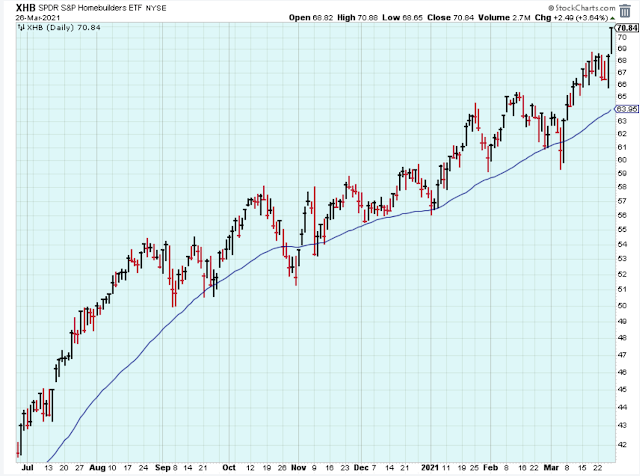Click the 60 price axis label

(x=622, y=160)
